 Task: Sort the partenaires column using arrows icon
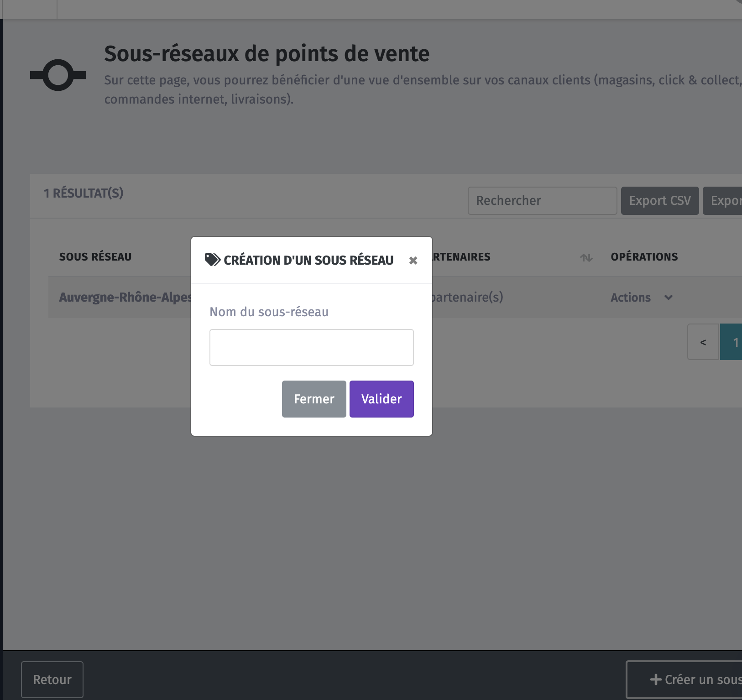(586, 258)
